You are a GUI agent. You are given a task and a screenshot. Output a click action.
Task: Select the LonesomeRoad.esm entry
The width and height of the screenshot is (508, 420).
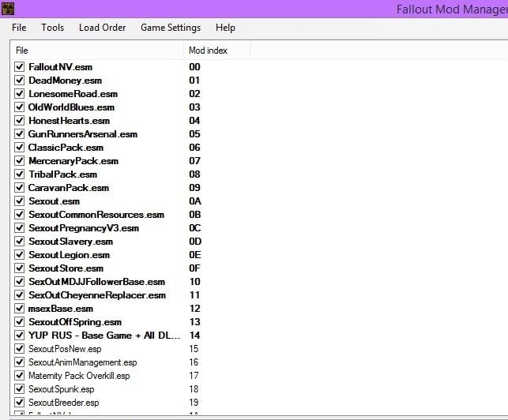[x=73, y=94]
